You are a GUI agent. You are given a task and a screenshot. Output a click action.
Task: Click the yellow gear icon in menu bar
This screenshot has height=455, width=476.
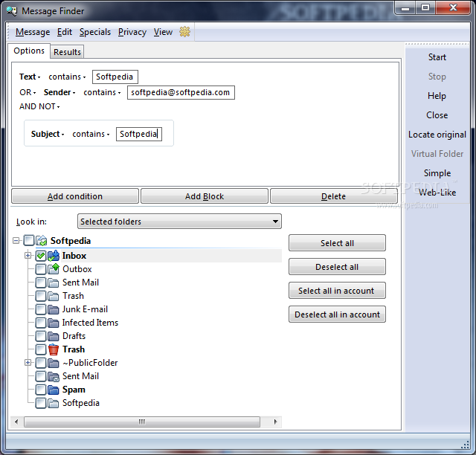[x=184, y=31]
